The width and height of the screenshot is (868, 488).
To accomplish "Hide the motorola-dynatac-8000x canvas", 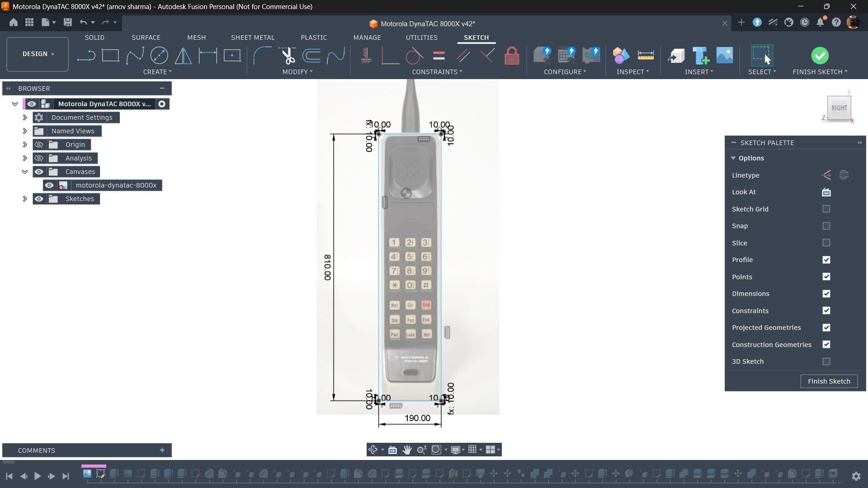I will click(49, 185).
